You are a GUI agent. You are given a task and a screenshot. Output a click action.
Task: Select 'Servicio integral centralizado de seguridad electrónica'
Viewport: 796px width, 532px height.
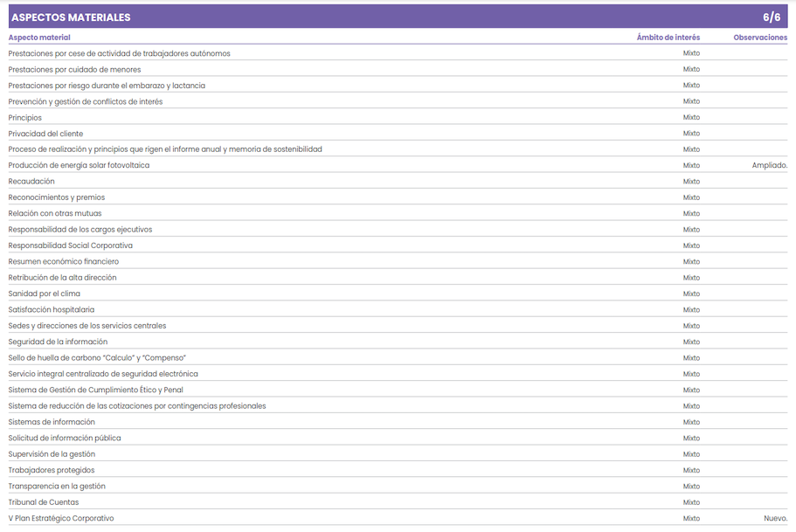coord(103,374)
